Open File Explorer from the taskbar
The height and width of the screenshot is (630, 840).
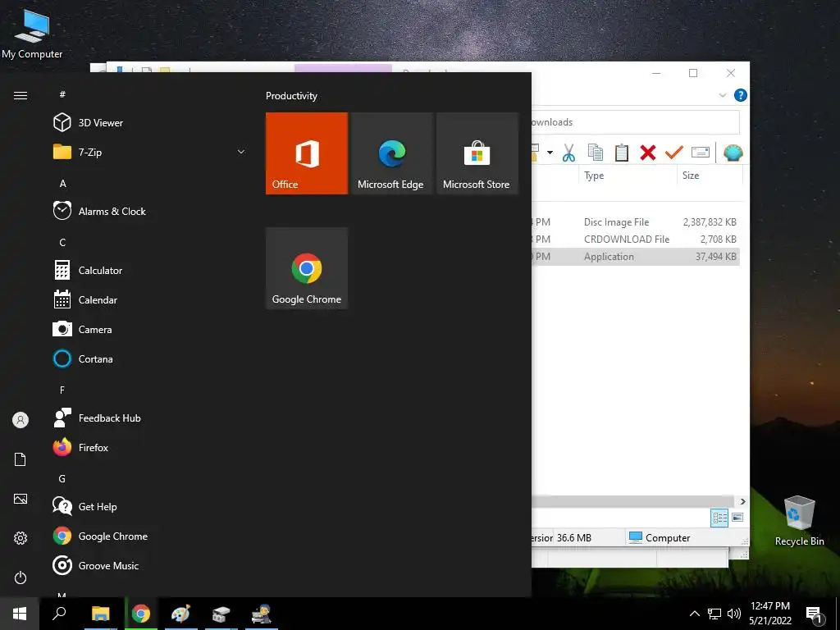(100, 614)
